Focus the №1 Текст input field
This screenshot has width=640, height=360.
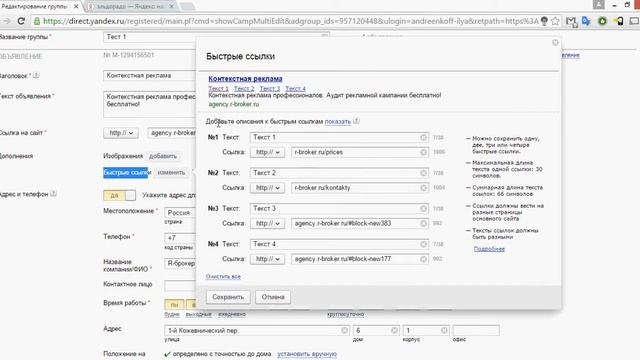pos(339,138)
